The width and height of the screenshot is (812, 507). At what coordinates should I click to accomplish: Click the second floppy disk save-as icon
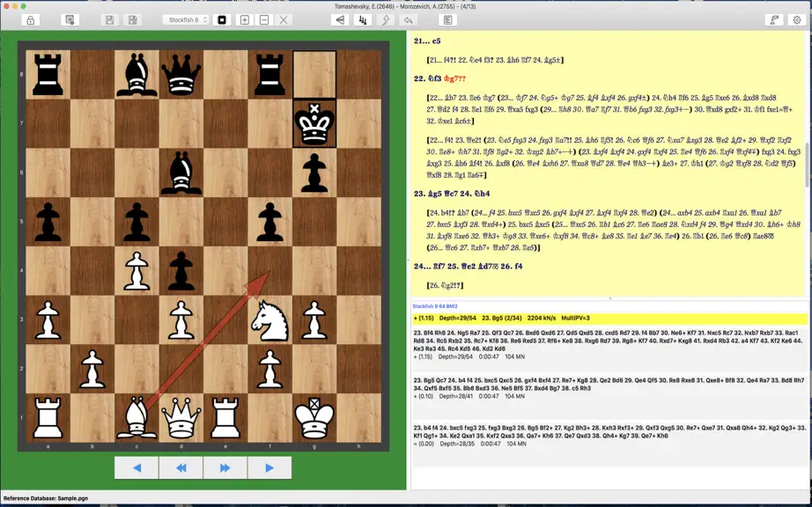coord(133,20)
